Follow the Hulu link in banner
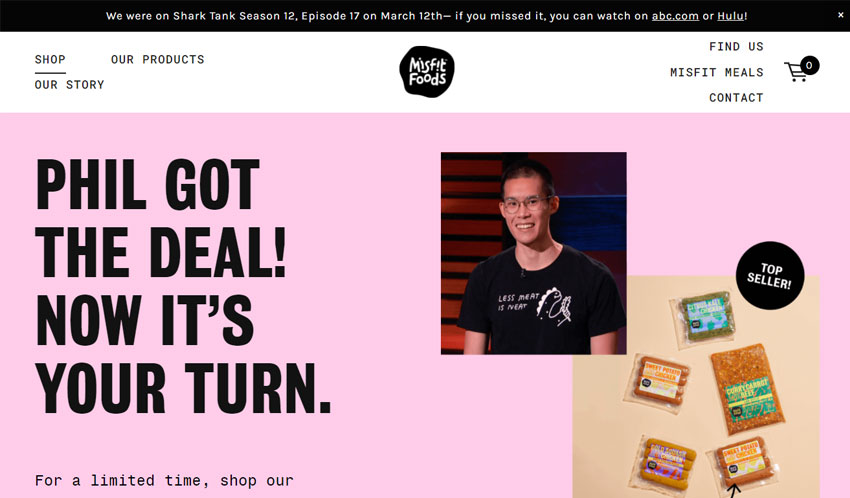Viewport: 850px width, 498px height. pos(731,16)
